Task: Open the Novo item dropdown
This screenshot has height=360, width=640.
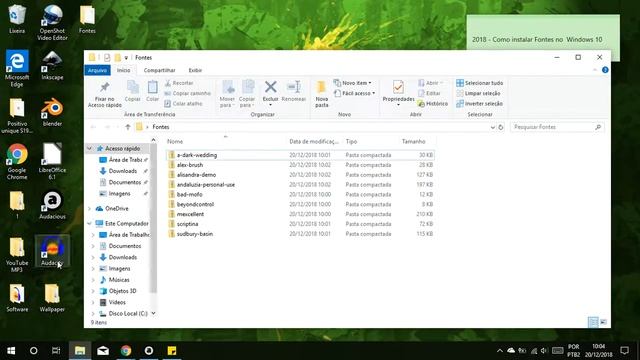Action: pyautogui.click(x=353, y=83)
